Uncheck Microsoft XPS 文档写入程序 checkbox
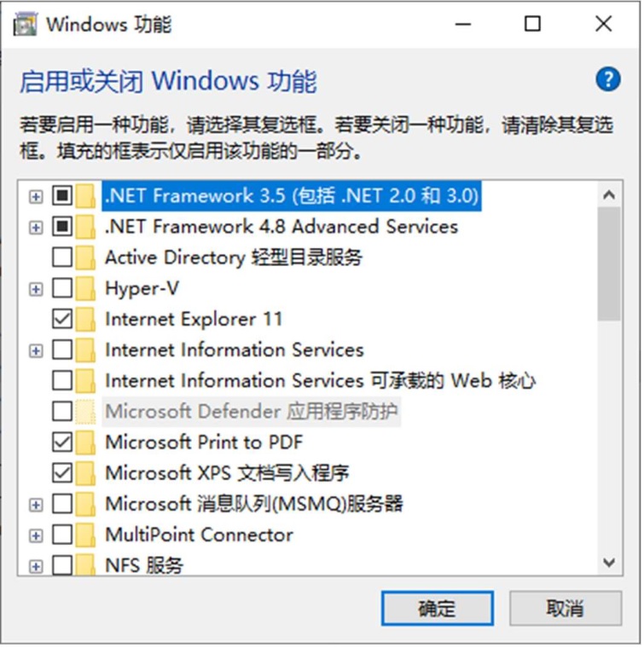 (x=62, y=472)
